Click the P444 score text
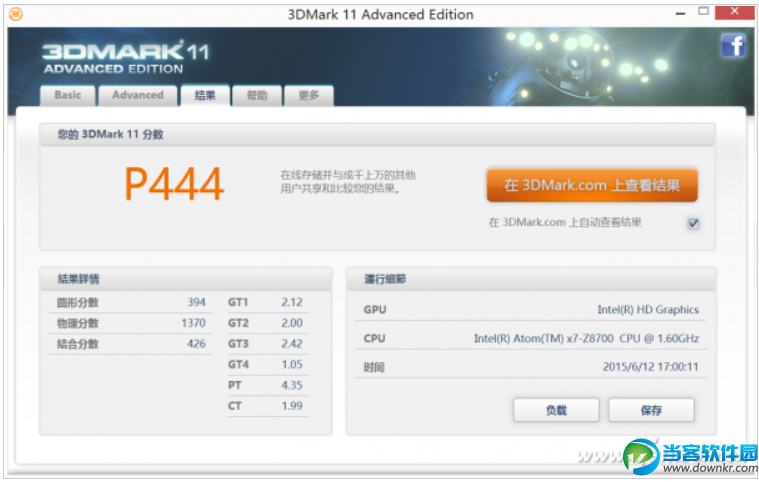759x482 pixels. click(x=175, y=184)
